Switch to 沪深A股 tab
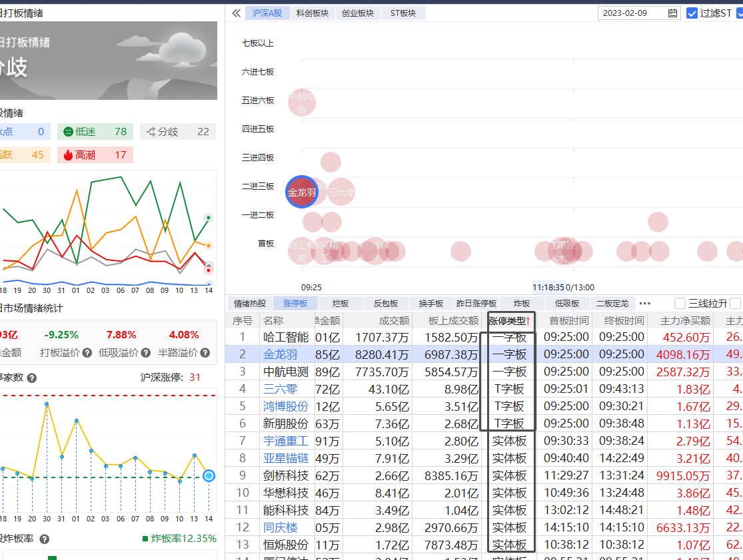Screen dimensions: 743x560 267,13
